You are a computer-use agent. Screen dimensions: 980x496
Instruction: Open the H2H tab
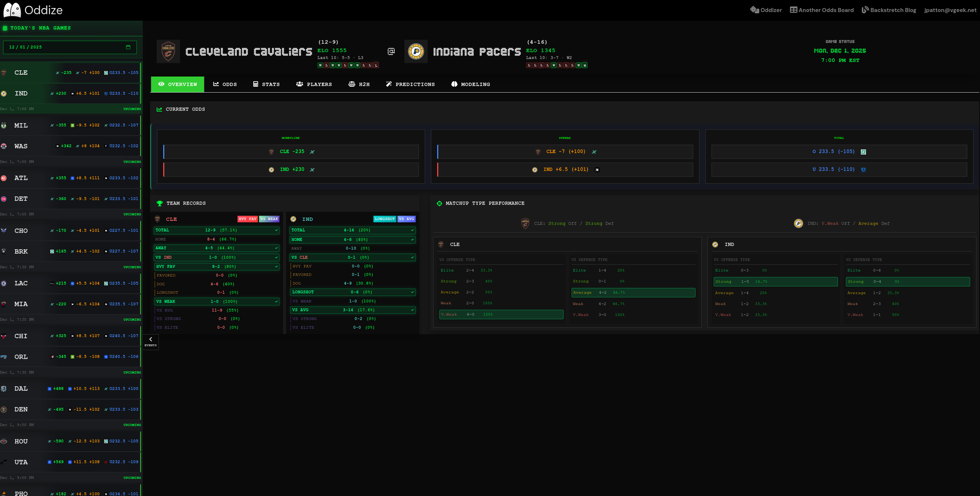pos(359,84)
